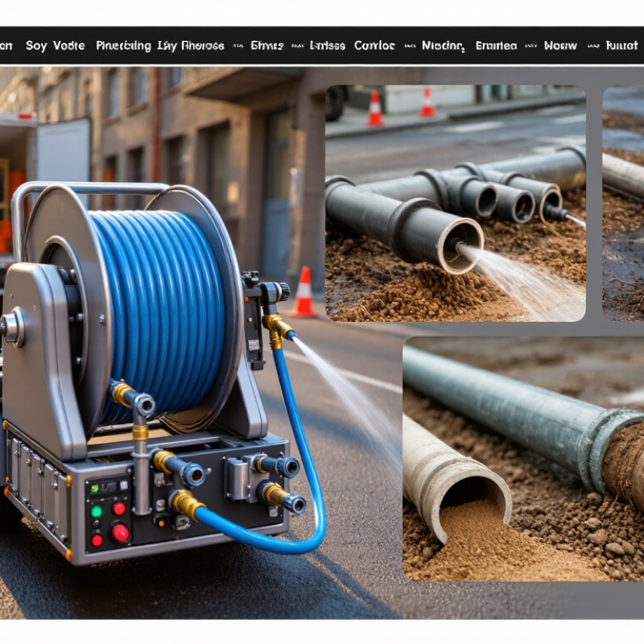
Task: Open the 'Lay Rheross' navigation item
Action: [x=191, y=46]
